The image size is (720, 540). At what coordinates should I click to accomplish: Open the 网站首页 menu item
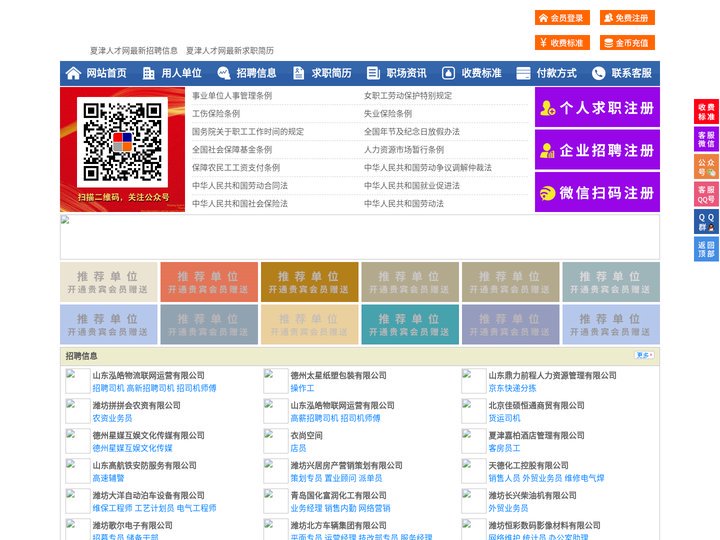pyautogui.click(x=106, y=73)
